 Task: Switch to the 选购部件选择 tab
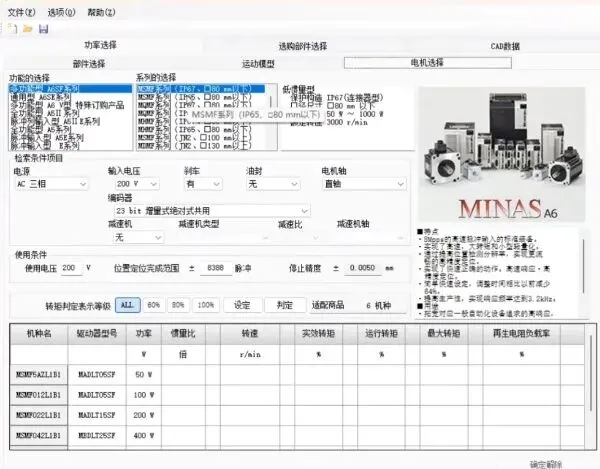click(303, 46)
